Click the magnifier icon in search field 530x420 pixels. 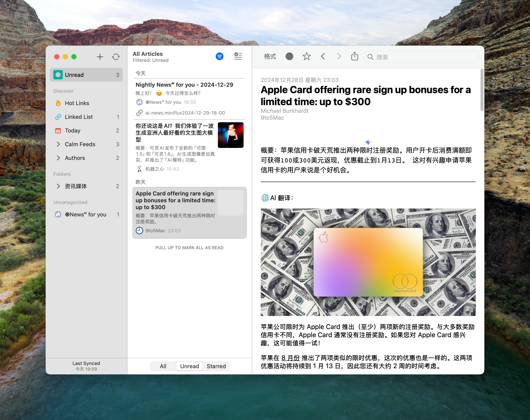click(370, 57)
